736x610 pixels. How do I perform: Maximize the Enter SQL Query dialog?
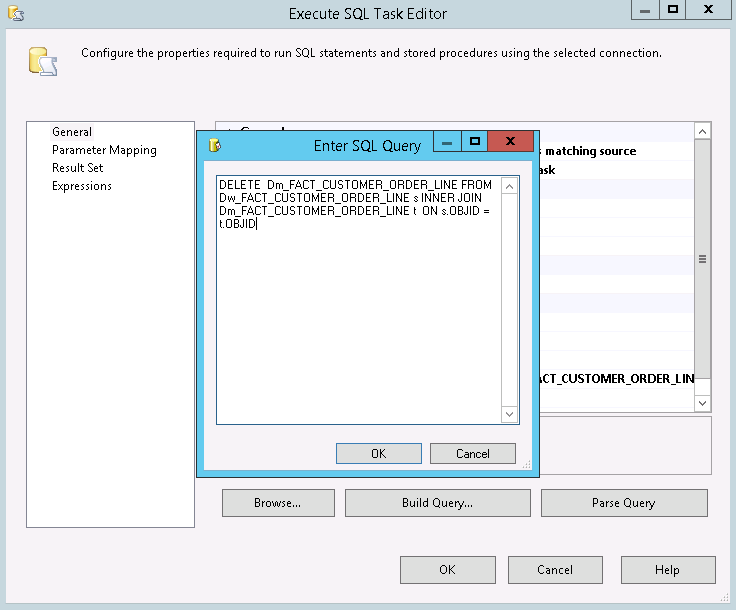click(475, 143)
